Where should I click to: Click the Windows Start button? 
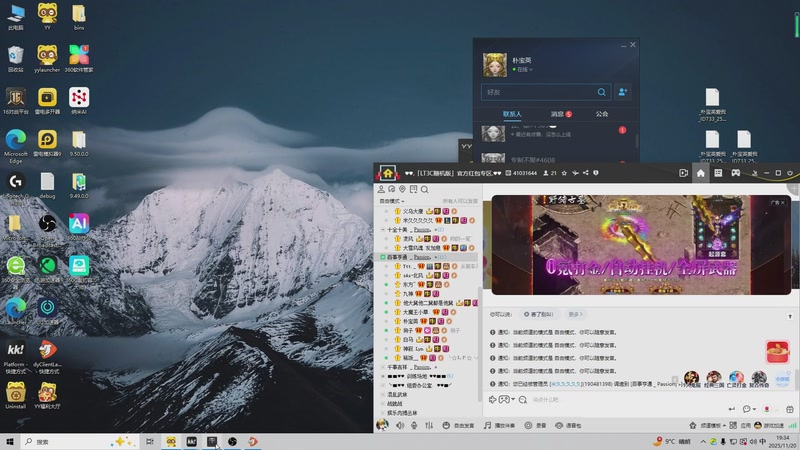pyautogui.click(x=9, y=441)
